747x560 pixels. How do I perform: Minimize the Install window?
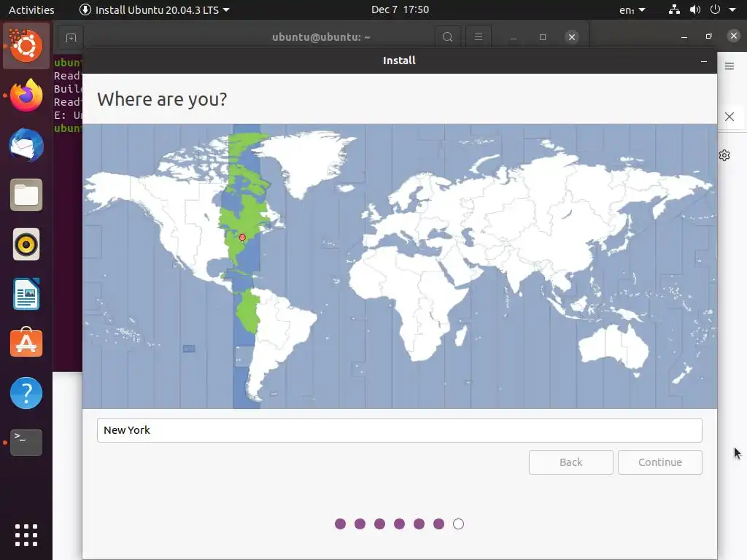click(704, 61)
